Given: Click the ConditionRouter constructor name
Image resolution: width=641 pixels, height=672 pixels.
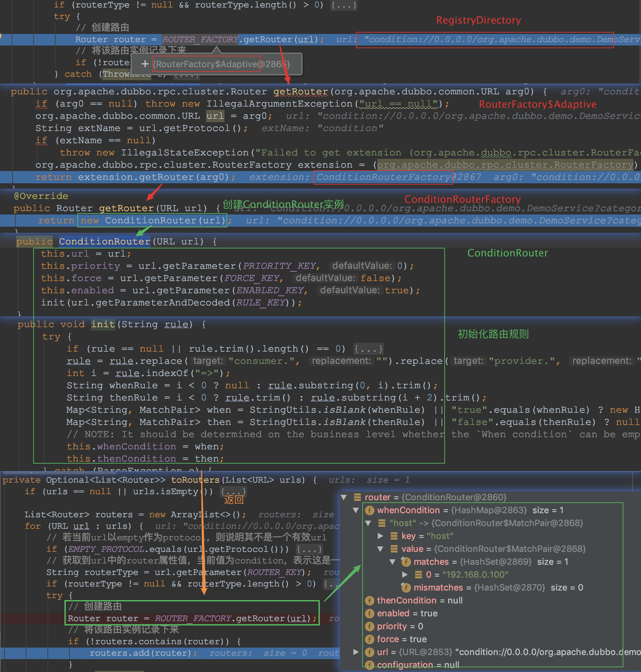Looking at the screenshot, I should coord(104,241).
